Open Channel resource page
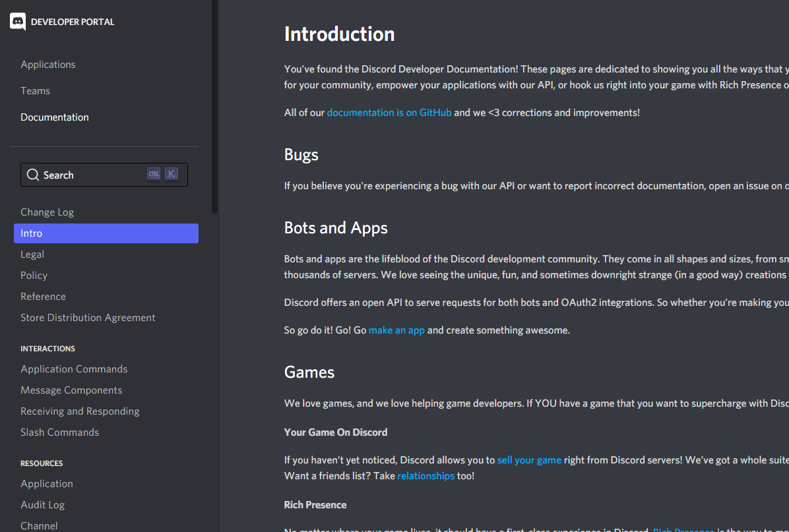Screen dimensions: 789x532 39,526
